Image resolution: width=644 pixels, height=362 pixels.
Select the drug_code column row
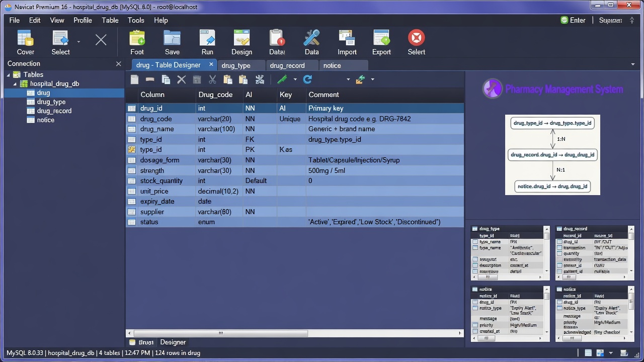tap(294, 119)
